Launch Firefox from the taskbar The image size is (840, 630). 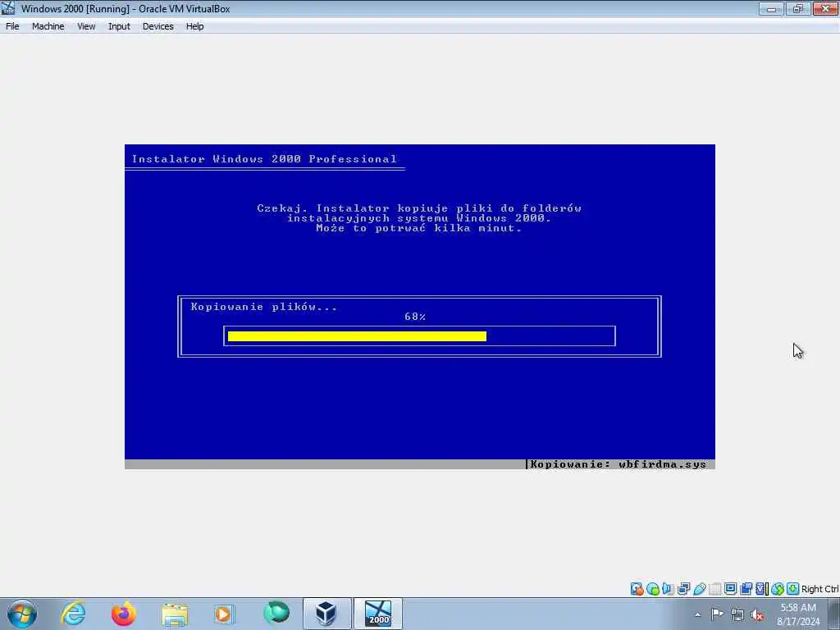point(124,614)
